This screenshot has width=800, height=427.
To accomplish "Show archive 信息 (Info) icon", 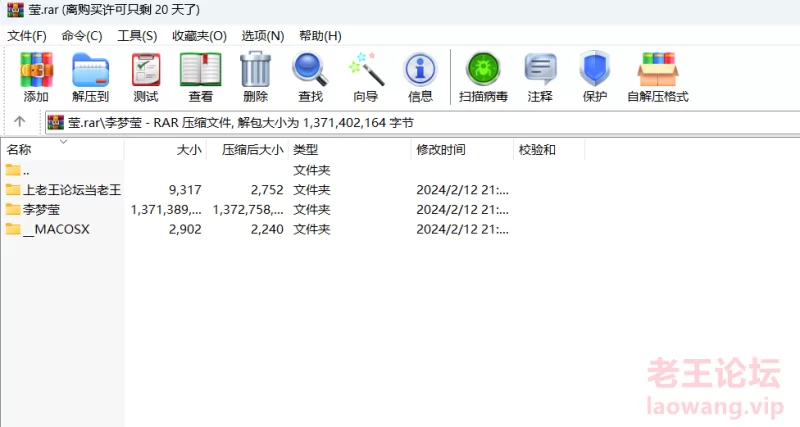I will [x=420, y=69].
